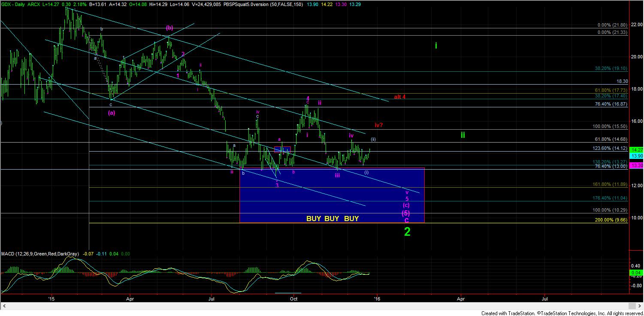
Task: Click the large green wave 2 label
Action: (407, 232)
